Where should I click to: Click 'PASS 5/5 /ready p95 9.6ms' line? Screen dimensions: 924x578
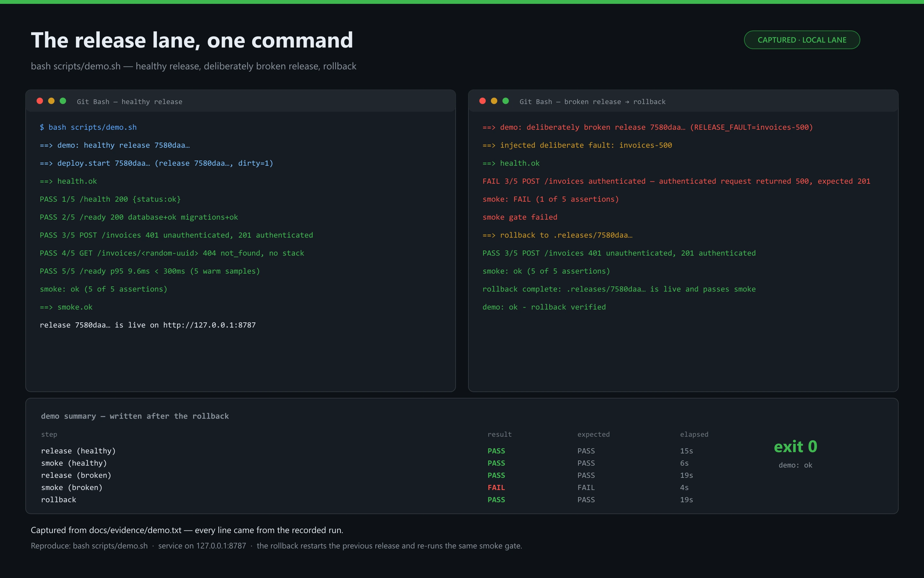point(150,271)
